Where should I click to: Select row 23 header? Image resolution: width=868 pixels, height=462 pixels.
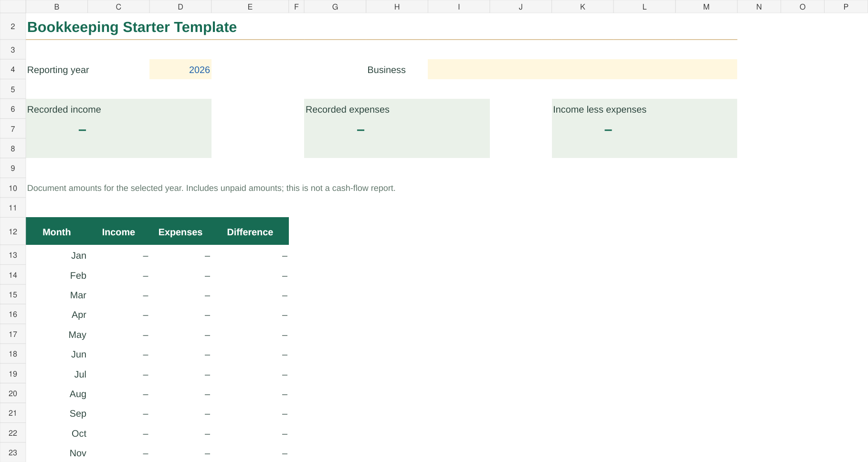(x=13, y=452)
